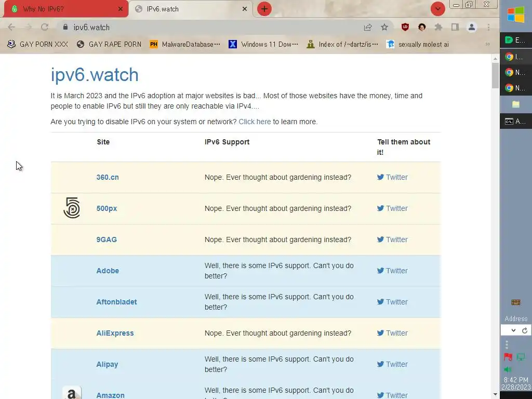Image resolution: width=532 pixels, height=399 pixels.
Task: Go back using the browser back arrow
Action: click(x=11, y=27)
